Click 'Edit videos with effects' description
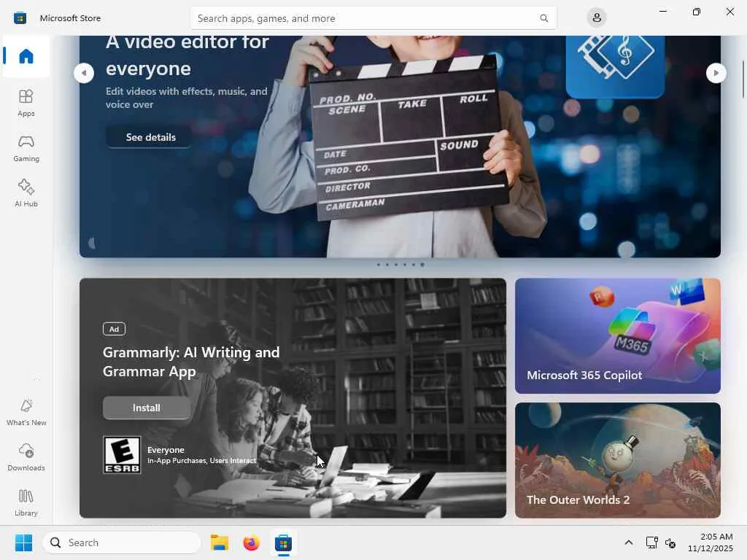 [186, 98]
